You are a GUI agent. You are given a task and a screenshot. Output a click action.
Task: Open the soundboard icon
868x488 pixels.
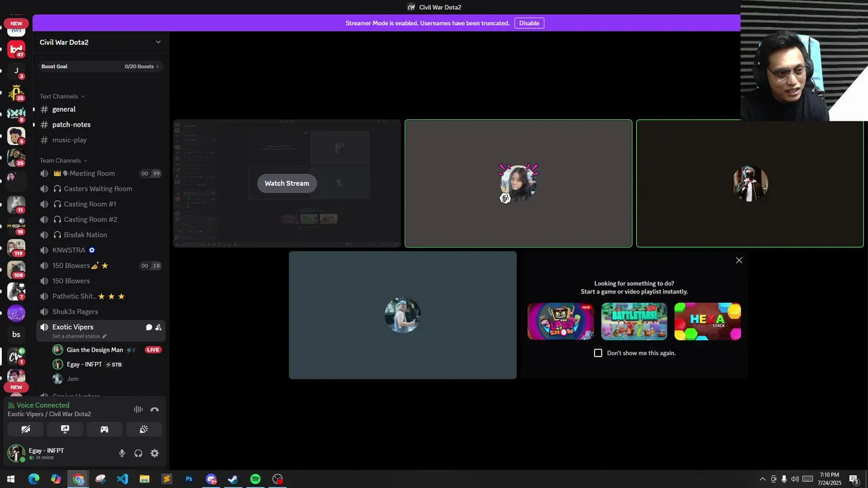coord(144,429)
